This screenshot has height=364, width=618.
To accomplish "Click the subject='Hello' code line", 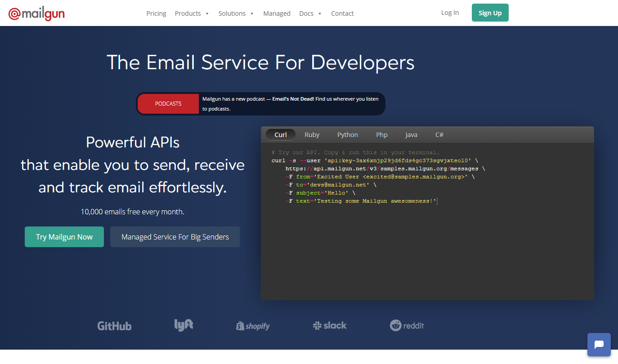I will (321, 193).
